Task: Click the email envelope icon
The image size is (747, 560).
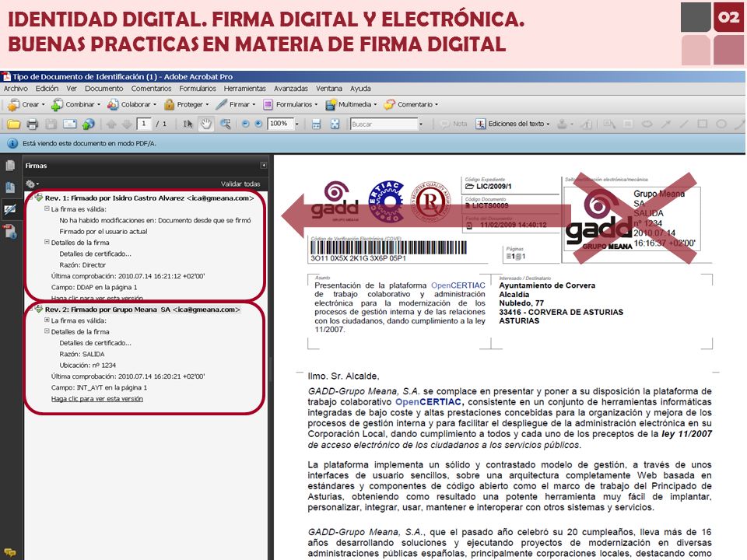Action: point(69,124)
